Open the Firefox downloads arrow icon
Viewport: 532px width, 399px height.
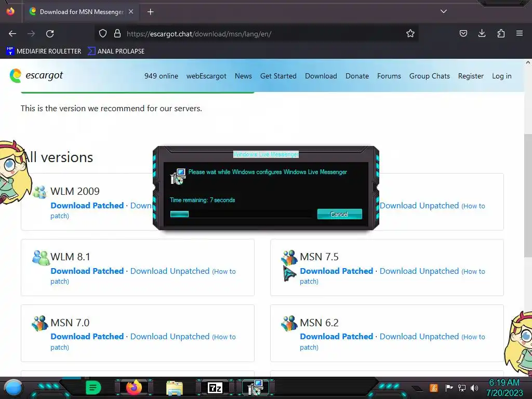[x=482, y=34]
